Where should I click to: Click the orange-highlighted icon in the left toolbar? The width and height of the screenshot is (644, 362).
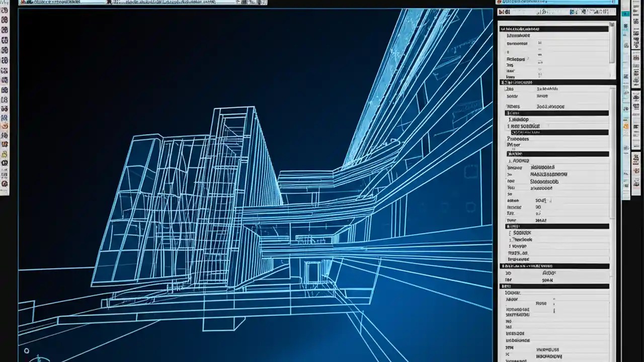pyautogui.click(x=6, y=125)
